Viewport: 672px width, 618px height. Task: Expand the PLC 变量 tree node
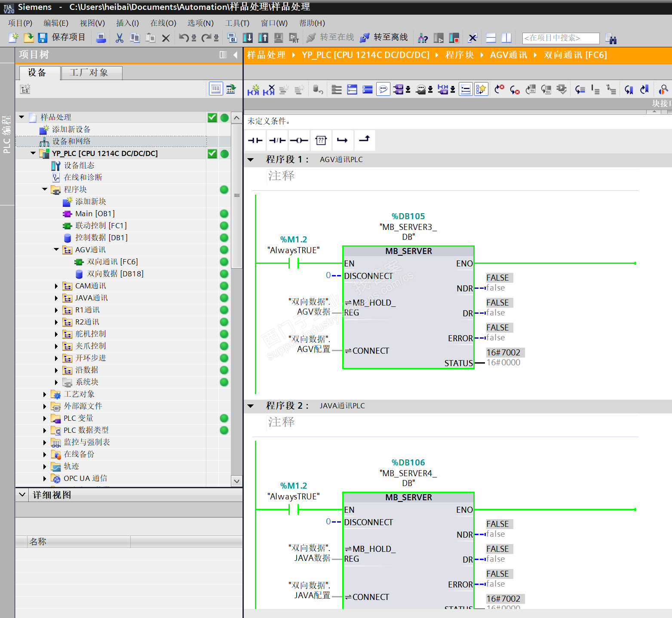(45, 419)
